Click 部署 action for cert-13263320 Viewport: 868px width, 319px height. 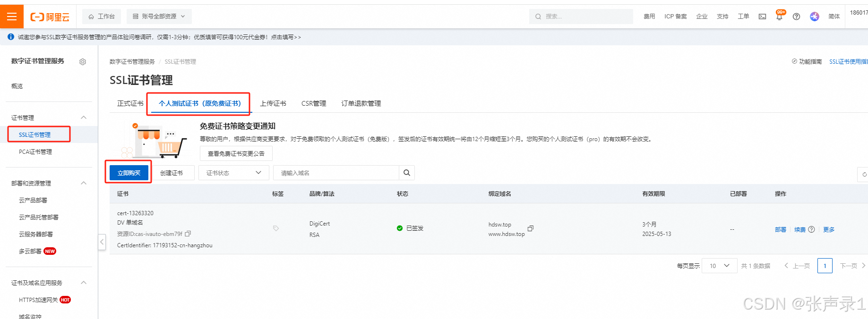point(781,229)
